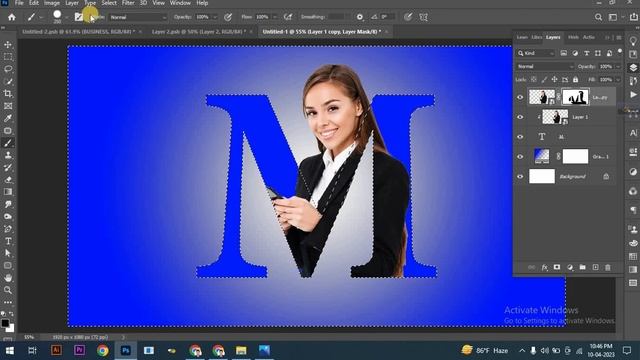The image size is (640, 360).
Task: Toggle filter for pixel layers
Action: (x=564, y=53)
